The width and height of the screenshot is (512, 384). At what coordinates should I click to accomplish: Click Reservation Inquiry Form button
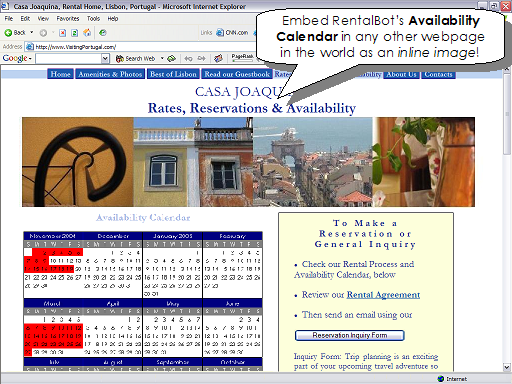(x=350, y=335)
